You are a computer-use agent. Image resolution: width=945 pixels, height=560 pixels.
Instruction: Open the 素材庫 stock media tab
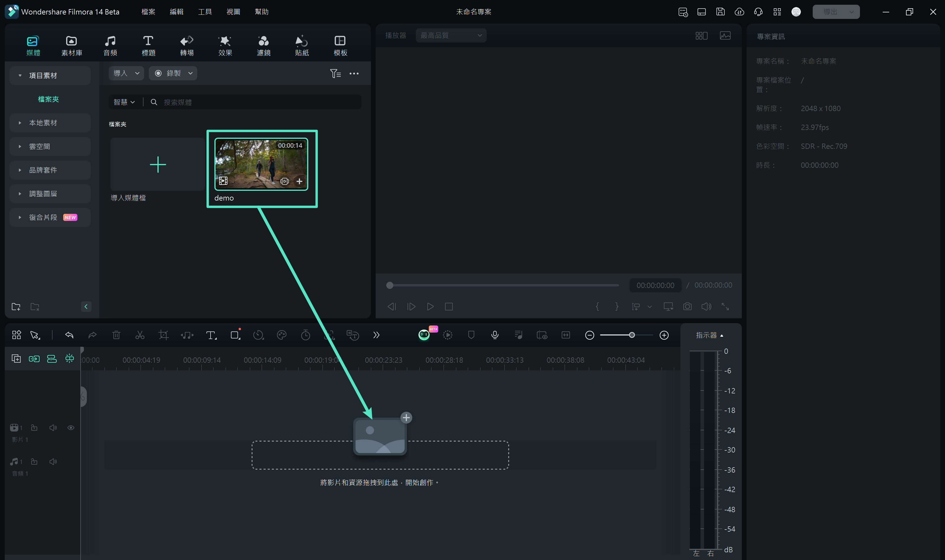tap(72, 46)
